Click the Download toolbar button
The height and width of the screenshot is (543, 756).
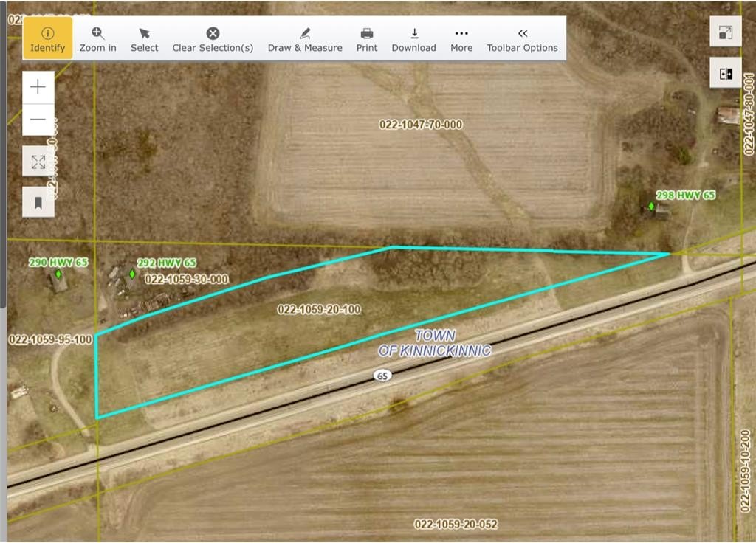click(x=413, y=39)
